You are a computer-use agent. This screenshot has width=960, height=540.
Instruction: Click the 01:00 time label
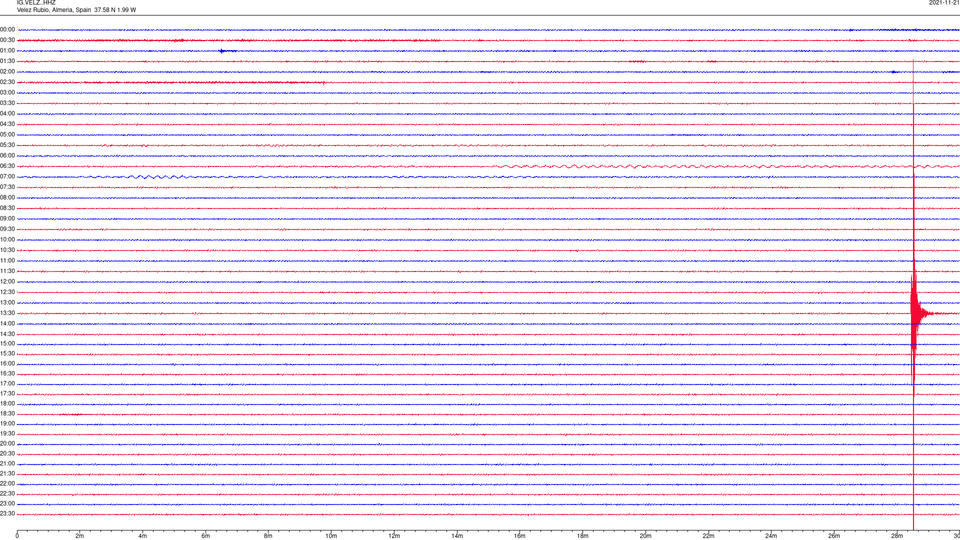[x=7, y=51]
